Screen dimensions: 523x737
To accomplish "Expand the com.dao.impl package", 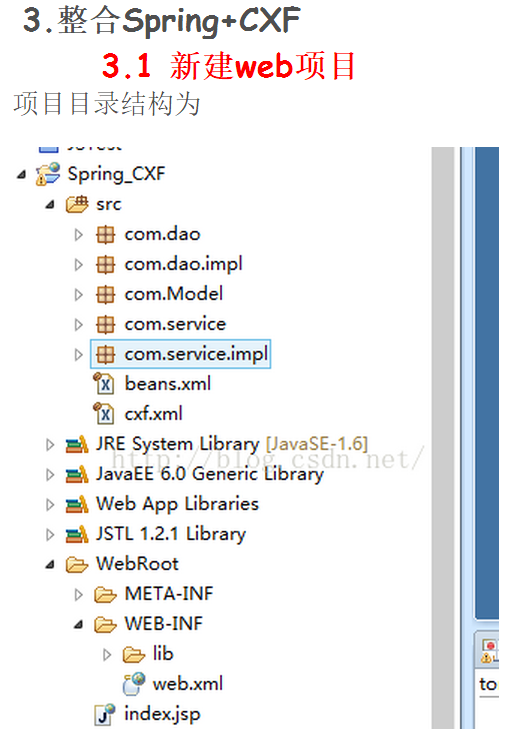I will [x=79, y=265].
